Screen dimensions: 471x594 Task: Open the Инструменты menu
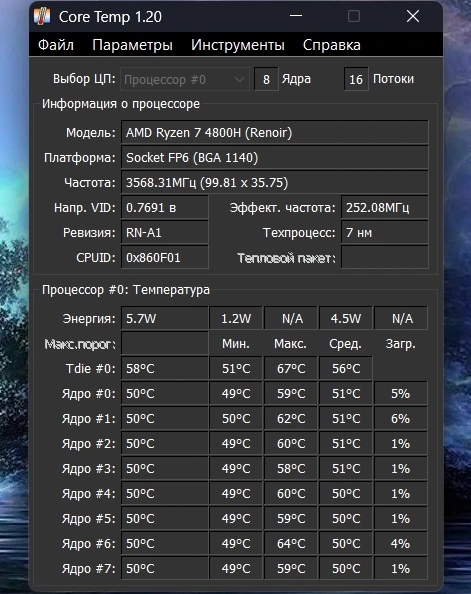tap(238, 45)
